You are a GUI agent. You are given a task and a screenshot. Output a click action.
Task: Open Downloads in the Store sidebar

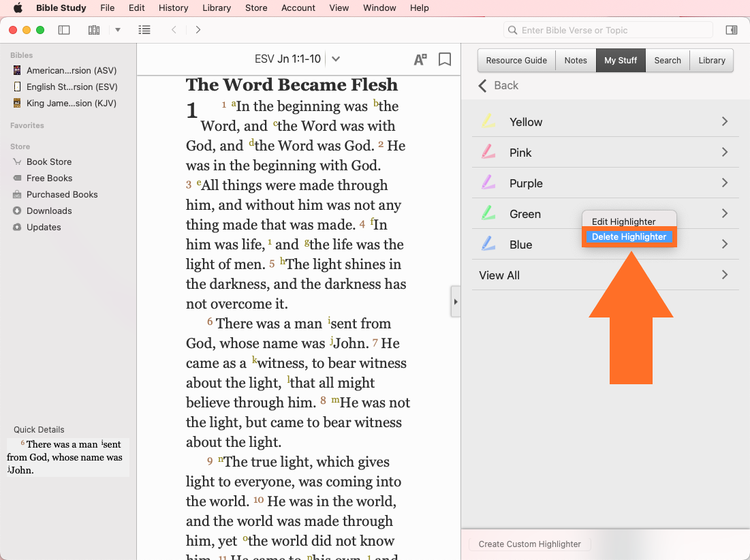pyautogui.click(x=49, y=211)
